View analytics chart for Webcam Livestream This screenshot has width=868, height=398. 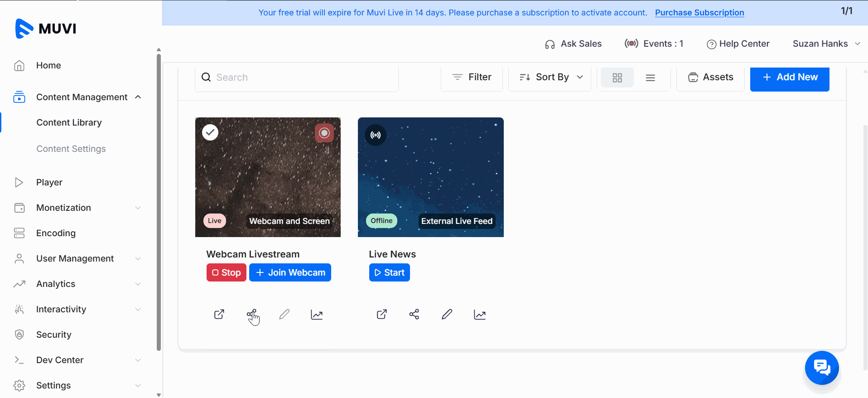pos(317,314)
